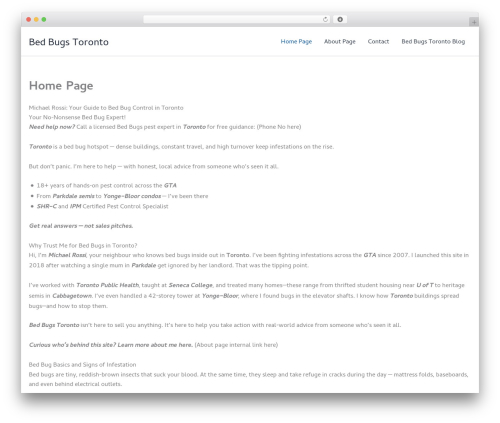The image size is (500, 423).
Task: Click the yellow minimize window button
Action: coord(36,20)
